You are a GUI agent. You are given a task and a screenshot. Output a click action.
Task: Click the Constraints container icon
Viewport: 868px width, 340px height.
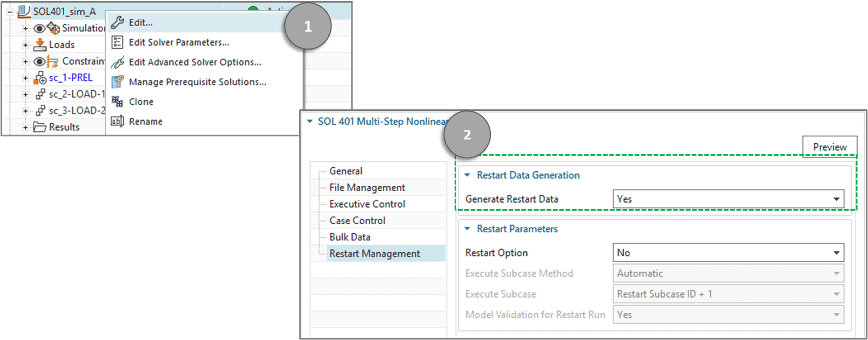(x=53, y=61)
